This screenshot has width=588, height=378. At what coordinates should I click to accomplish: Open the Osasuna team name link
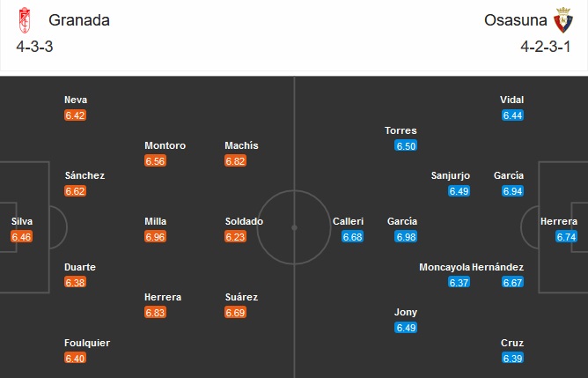click(x=513, y=19)
